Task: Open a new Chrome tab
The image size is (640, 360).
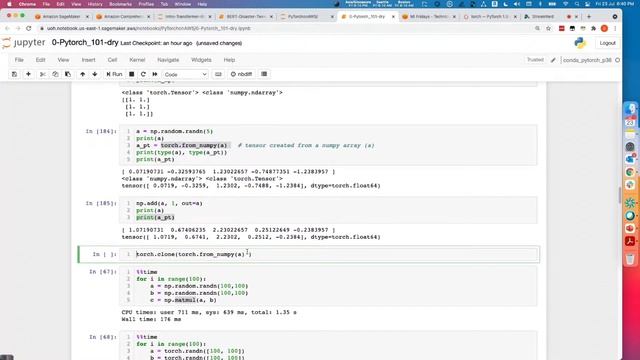Action: coord(589,17)
